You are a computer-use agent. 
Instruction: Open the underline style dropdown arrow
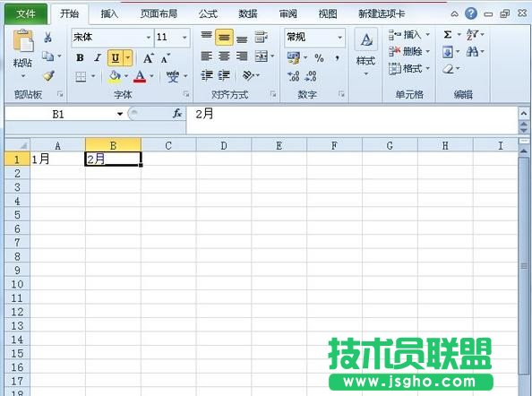pos(128,58)
